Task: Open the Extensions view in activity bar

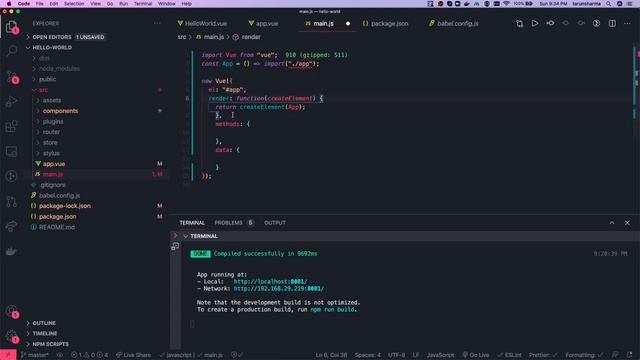Action: click(x=11, y=126)
